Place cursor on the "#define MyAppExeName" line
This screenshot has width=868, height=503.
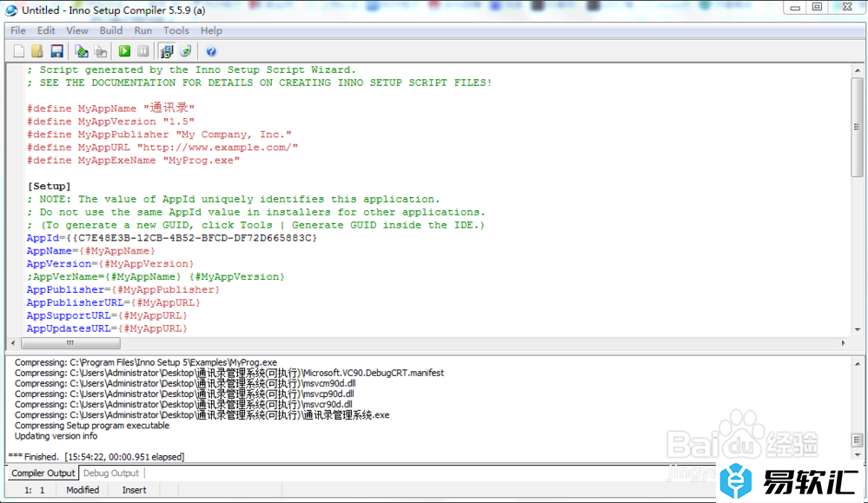[x=134, y=161]
